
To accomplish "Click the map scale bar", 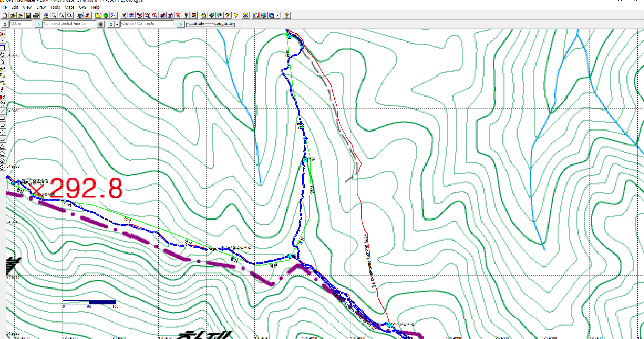I will pyautogui.click(x=89, y=302).
